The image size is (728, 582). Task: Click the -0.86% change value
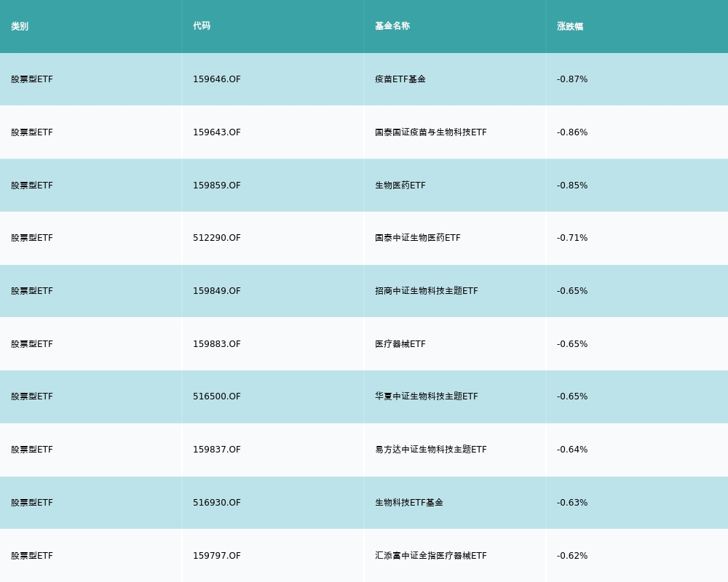[572, 132]
